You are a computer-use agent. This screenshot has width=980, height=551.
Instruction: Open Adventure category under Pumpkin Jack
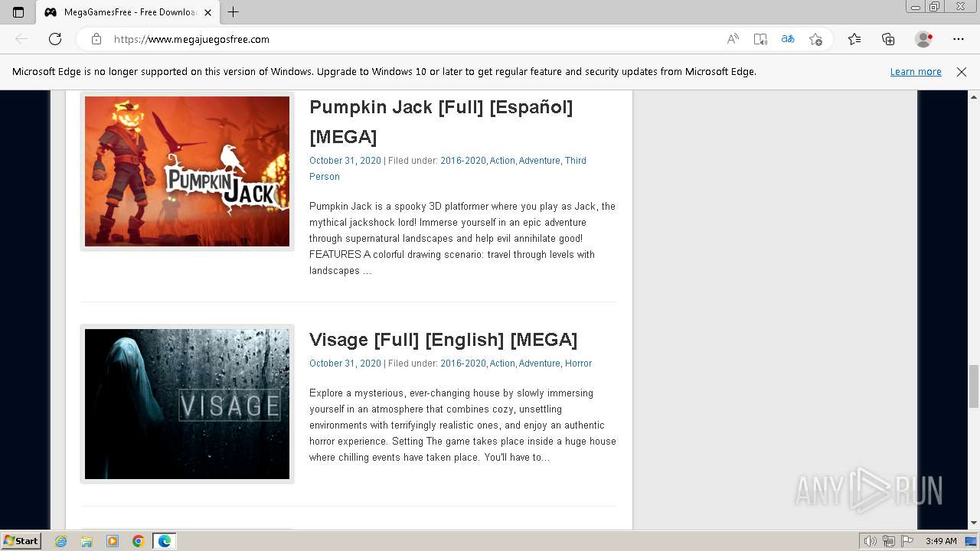tap(540, 161)
